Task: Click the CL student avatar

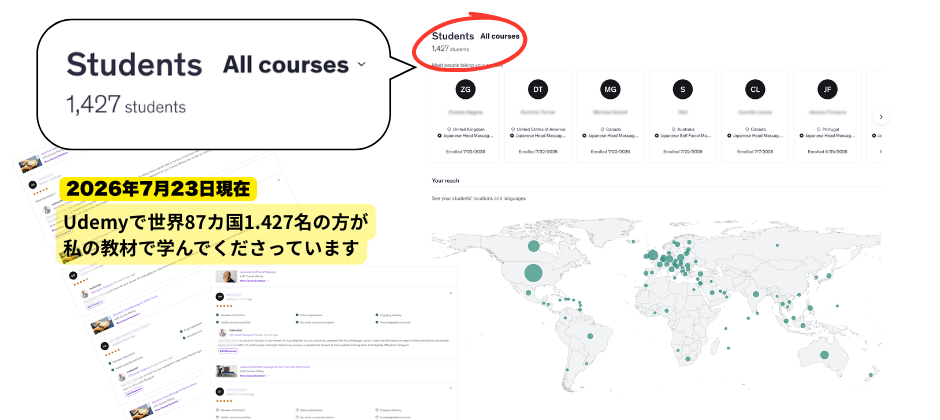Action: point(755,89)
